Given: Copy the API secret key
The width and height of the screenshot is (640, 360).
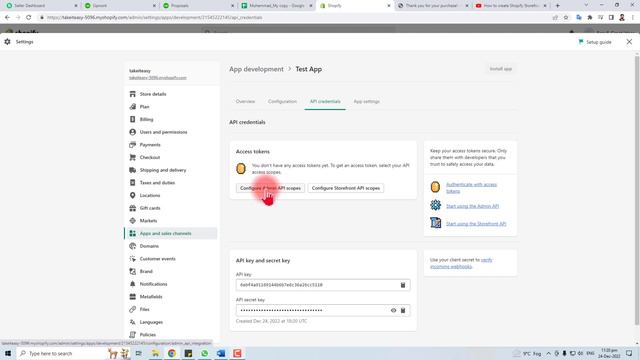Looking at the screenshot, I should (402, 310).
